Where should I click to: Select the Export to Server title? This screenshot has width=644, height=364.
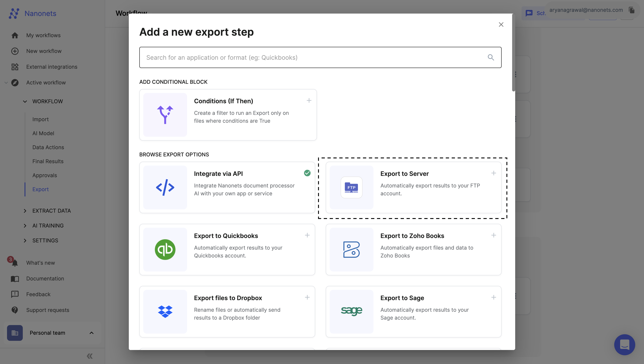click(404, 174)
